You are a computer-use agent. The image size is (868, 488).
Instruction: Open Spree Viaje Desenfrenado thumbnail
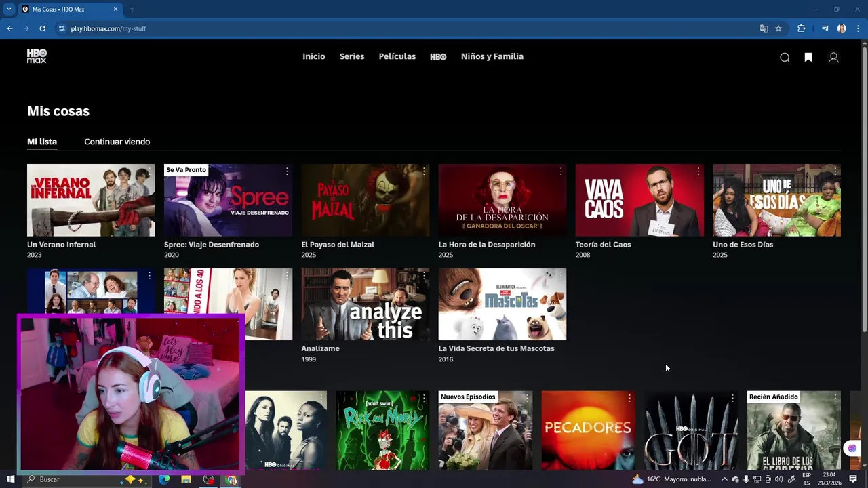[228, 200]
